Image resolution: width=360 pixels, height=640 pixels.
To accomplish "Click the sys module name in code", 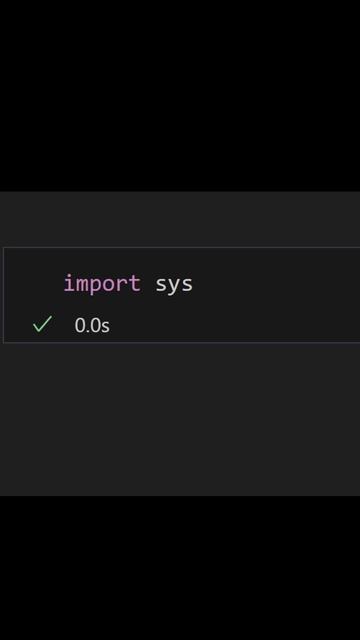I will (x=174, y=285).
